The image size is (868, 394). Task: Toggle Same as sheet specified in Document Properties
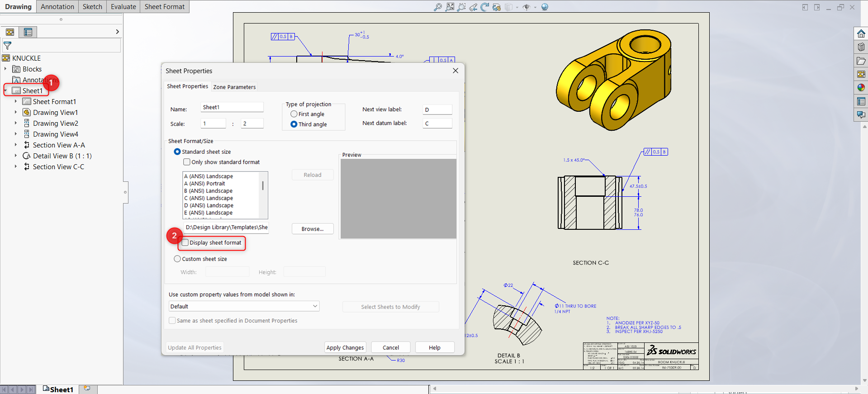click(x=172, y=321)
